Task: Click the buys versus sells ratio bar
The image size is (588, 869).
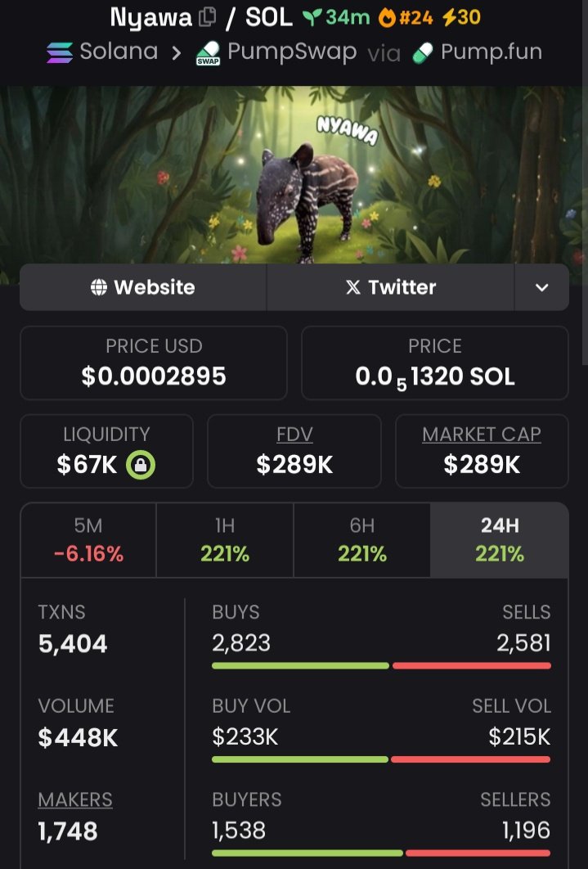Action: point(381,665)
